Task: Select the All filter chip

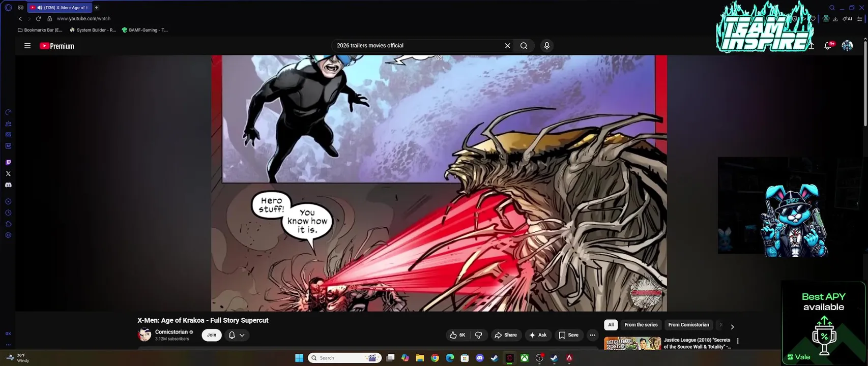Action: [x=611, y=325]
